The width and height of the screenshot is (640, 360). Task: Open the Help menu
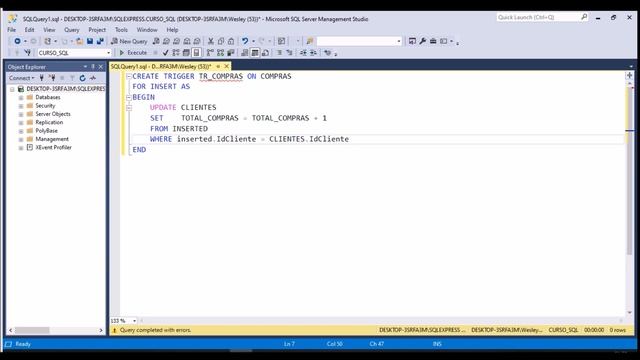(172, 30)
